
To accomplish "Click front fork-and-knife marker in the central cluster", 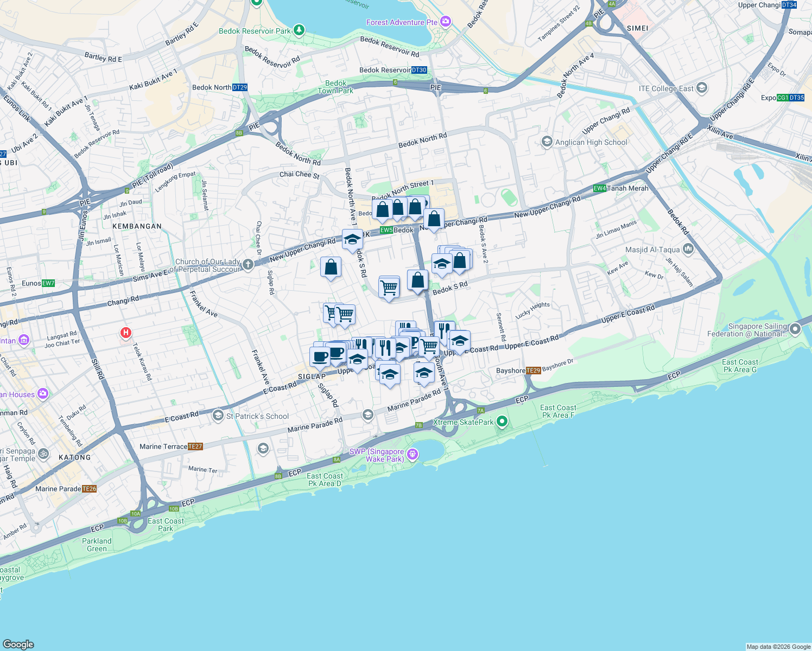I will coord(385,348).
